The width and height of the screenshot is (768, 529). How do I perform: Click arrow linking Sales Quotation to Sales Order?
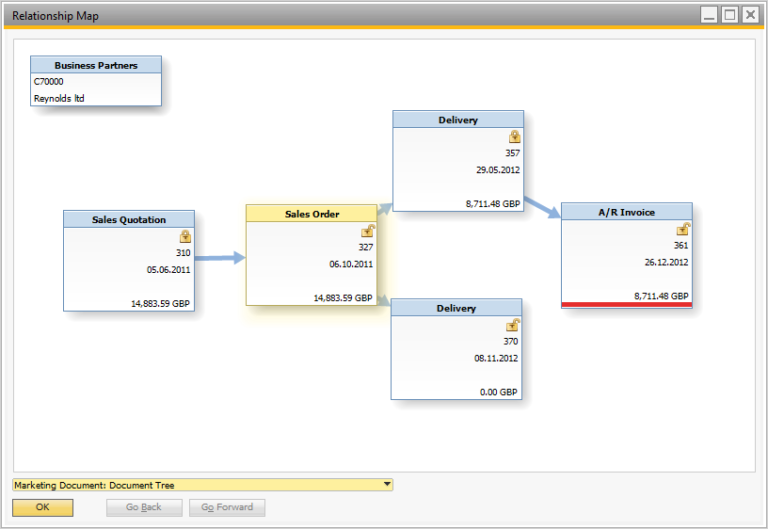[220, 258]
